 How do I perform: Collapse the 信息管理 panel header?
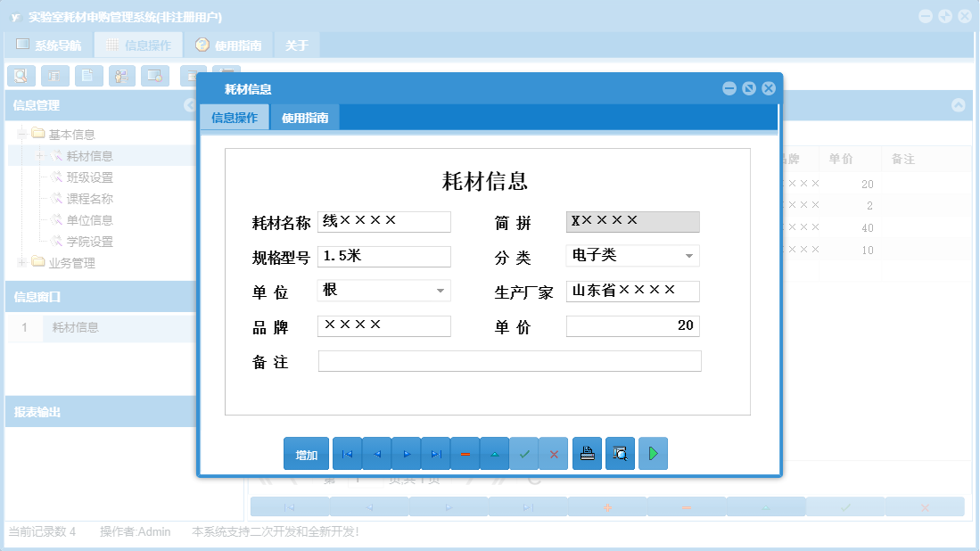point(187,106)
